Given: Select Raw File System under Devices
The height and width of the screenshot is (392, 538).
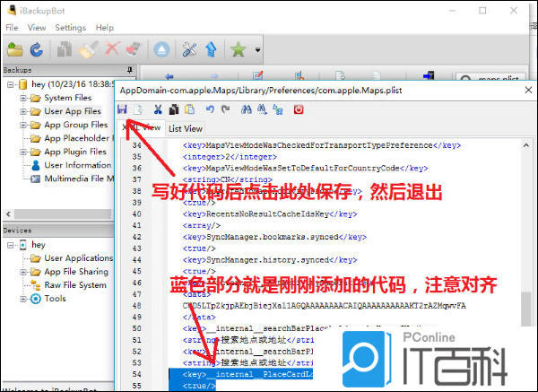Looking at the screenshot, I should click(75, 285).
